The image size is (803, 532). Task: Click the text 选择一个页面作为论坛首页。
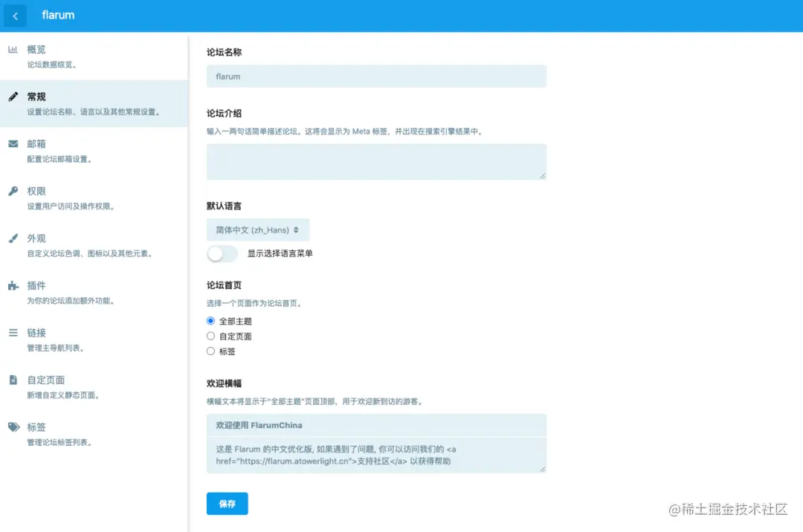[256, 303]
